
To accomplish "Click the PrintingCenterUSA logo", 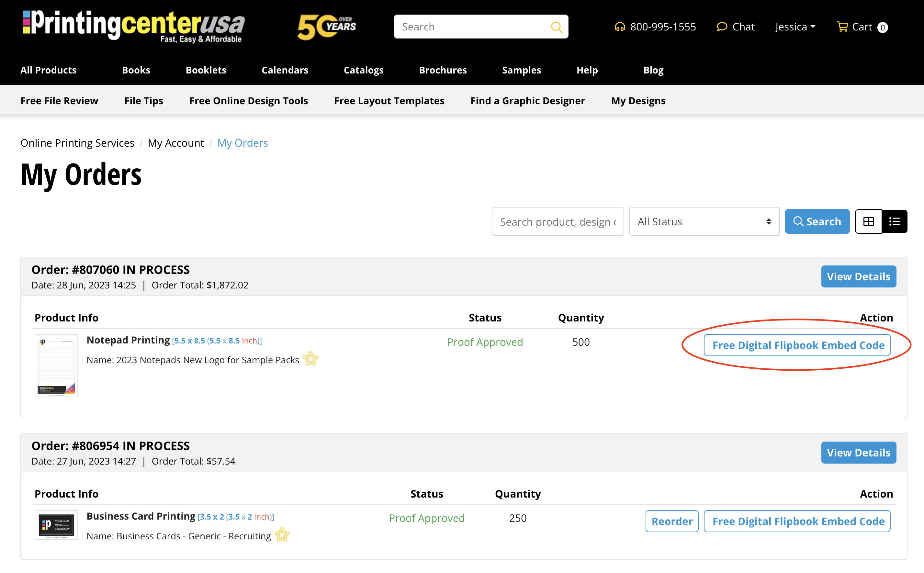I will tap(133, 26).
